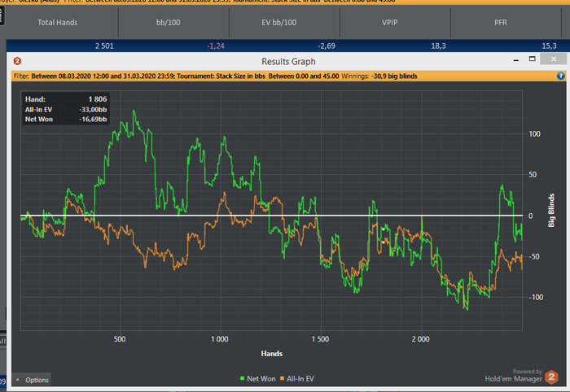Click the Big Blinds axis title
This screenshot has height=392, width=570.
tap(551, 211)
